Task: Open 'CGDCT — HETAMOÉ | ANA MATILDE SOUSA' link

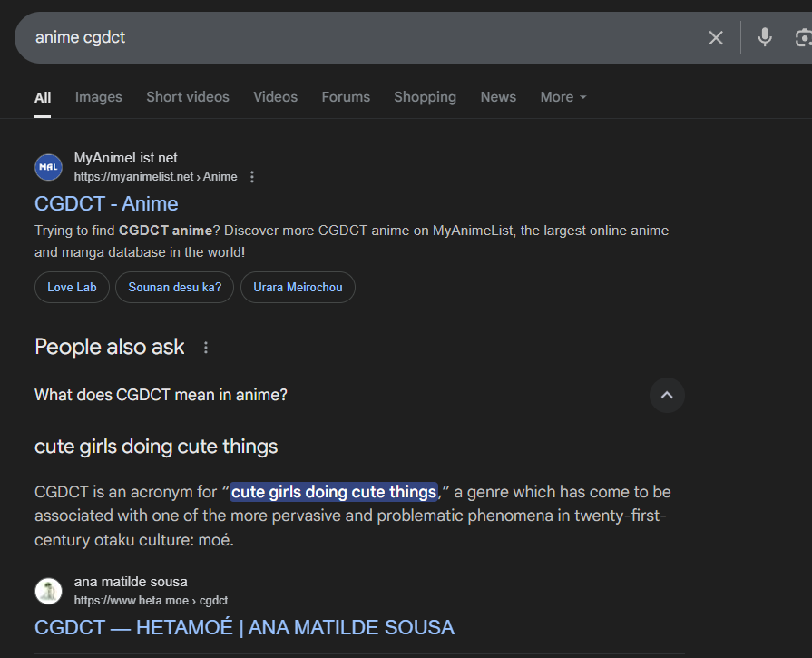Action: pyautogui.click(x=244, y=627)
